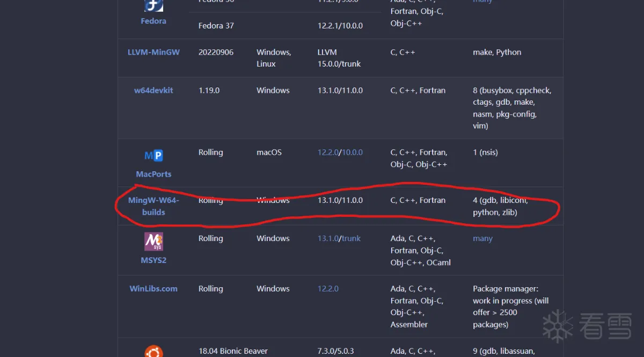Click the 13.1.0 link in MSYS2 row
The height and width of the screenshot is (357, 644).
pyautogui.click(x=328, y=238)
